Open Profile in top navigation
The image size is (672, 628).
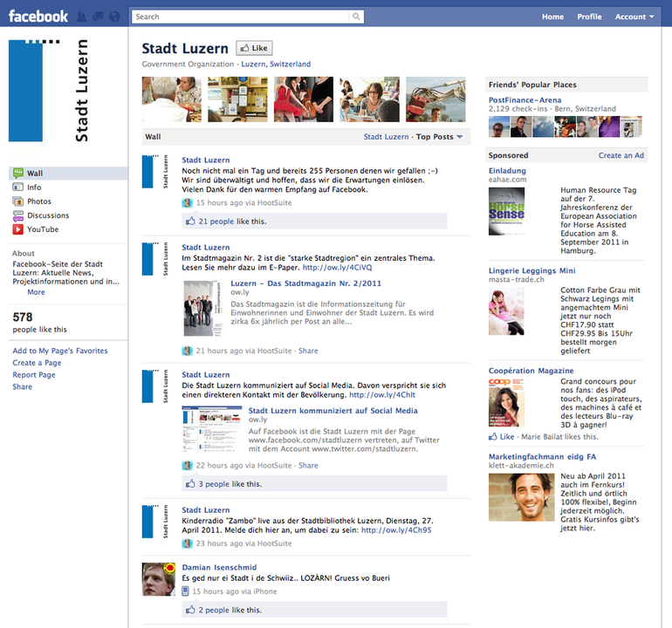pyautogui.click(x=589, y=17)
